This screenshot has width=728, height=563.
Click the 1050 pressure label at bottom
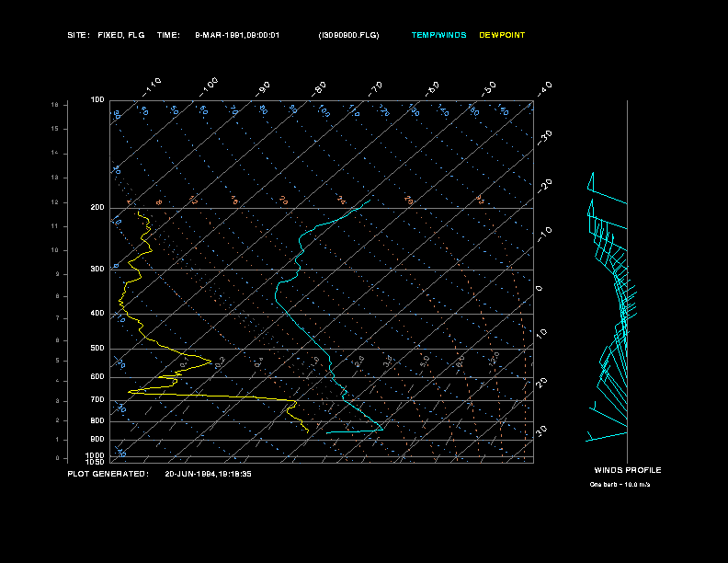[96, 462]
